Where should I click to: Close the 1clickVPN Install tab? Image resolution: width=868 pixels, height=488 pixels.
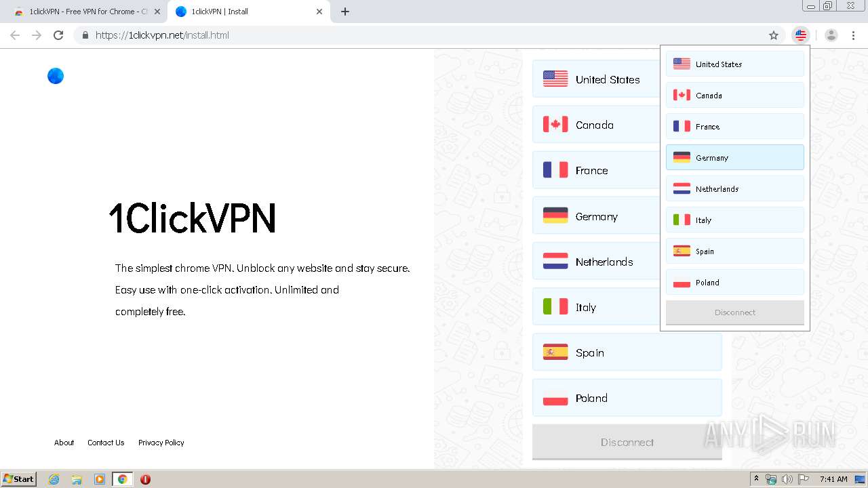pyautogui.click(x=319, y=12)
